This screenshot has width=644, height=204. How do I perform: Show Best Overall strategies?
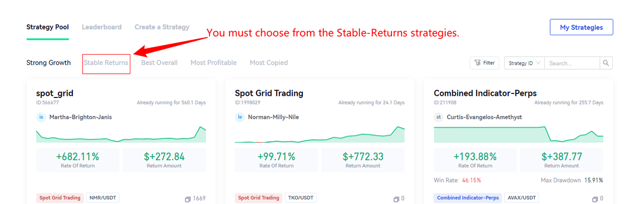159,63
